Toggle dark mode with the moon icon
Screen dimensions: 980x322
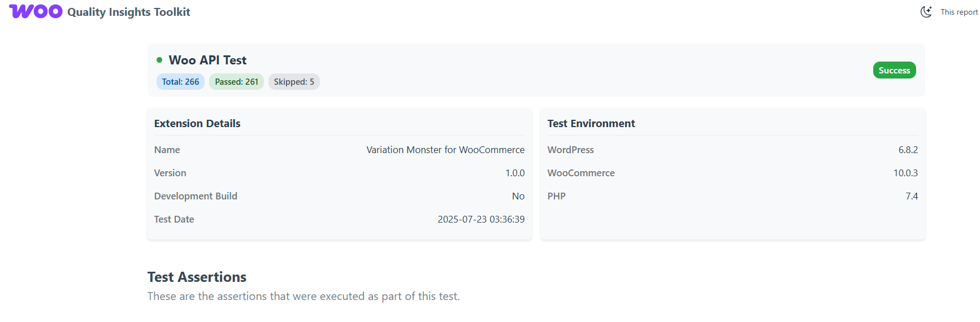[926, 12]
